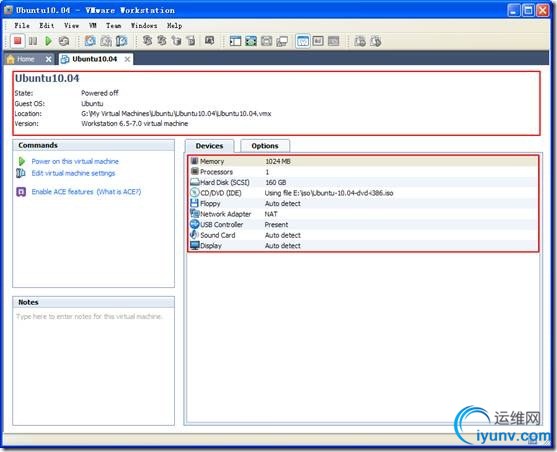The height and width of the screenshot is (452, 557).
Task: Click the USB Controller icon
Action: [x=195, y=224]
